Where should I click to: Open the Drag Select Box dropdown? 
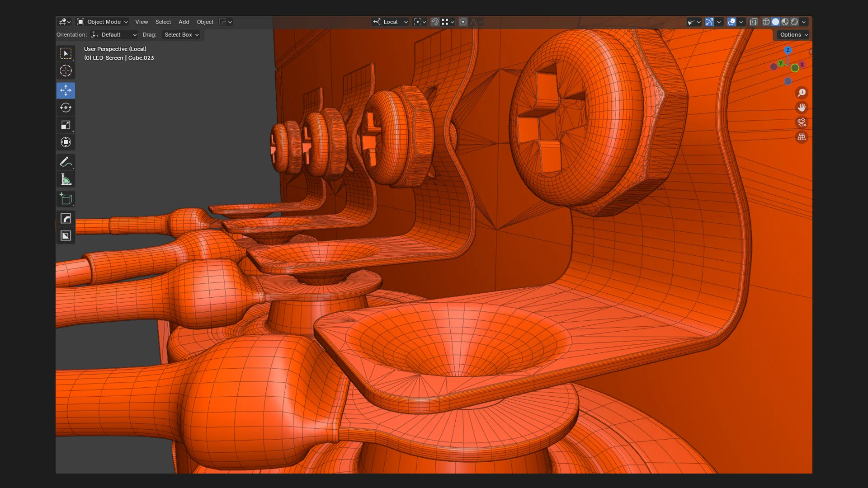click(181, 35)
